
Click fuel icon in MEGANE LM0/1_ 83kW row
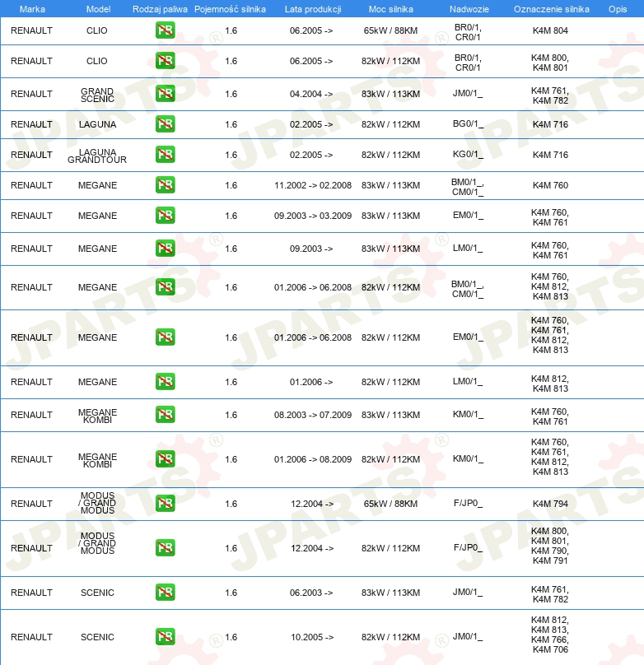(165, 248)
